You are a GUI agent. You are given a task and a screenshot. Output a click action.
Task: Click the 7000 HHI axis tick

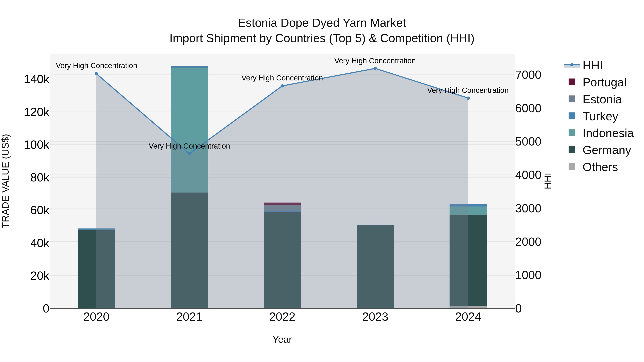click(x=528, y=75)
